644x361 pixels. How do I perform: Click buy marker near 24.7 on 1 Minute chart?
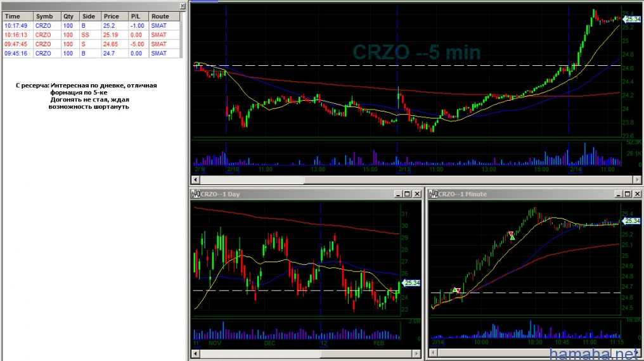click(455, 291)
